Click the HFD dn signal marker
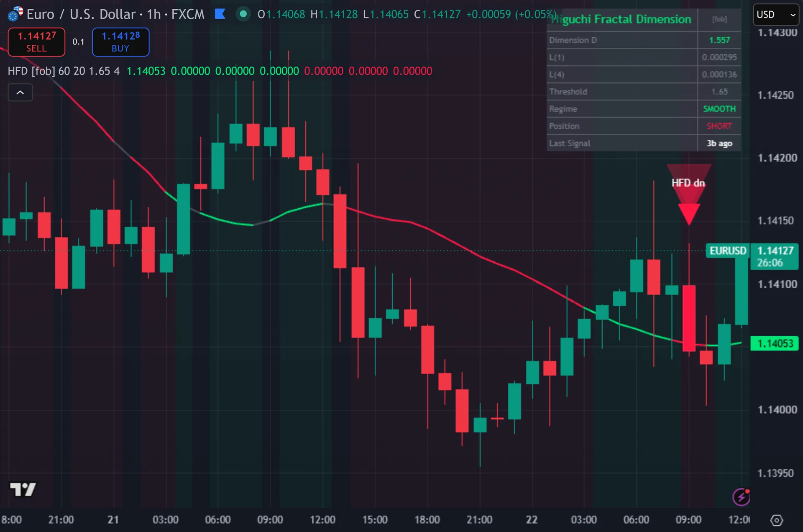 (x=688, y=194)
